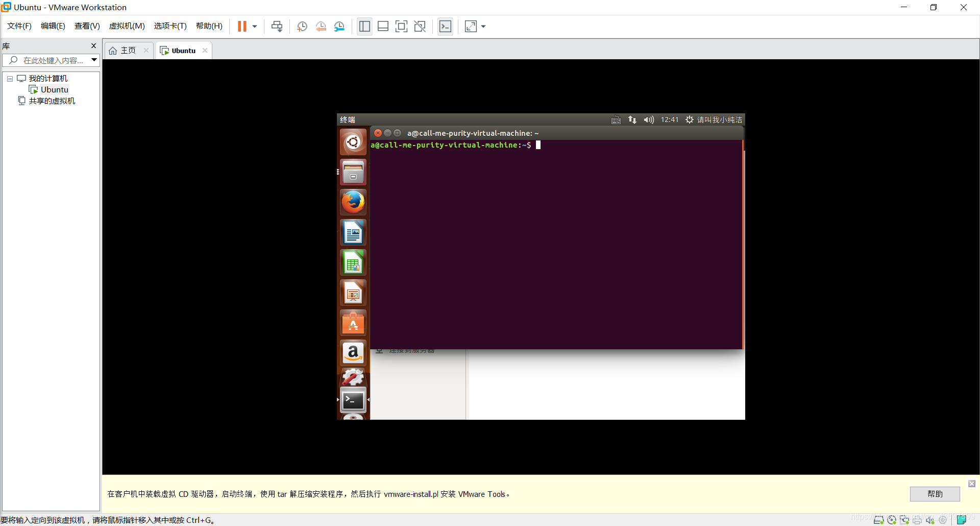The width and height of the screenshot is (980, 526).
Task: Click the stretch guest display icon
Action: pyautogui.click(x=471, y=26)
